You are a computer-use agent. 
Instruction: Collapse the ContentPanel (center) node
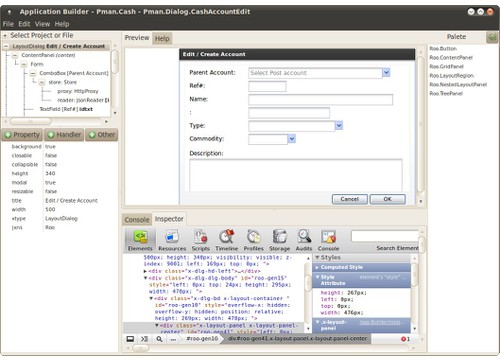[15, 55]
